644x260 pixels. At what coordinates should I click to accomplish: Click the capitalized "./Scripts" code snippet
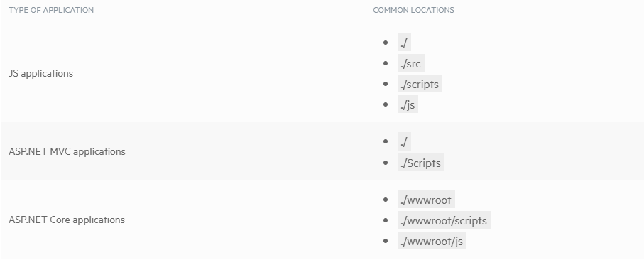pos(420,163)
